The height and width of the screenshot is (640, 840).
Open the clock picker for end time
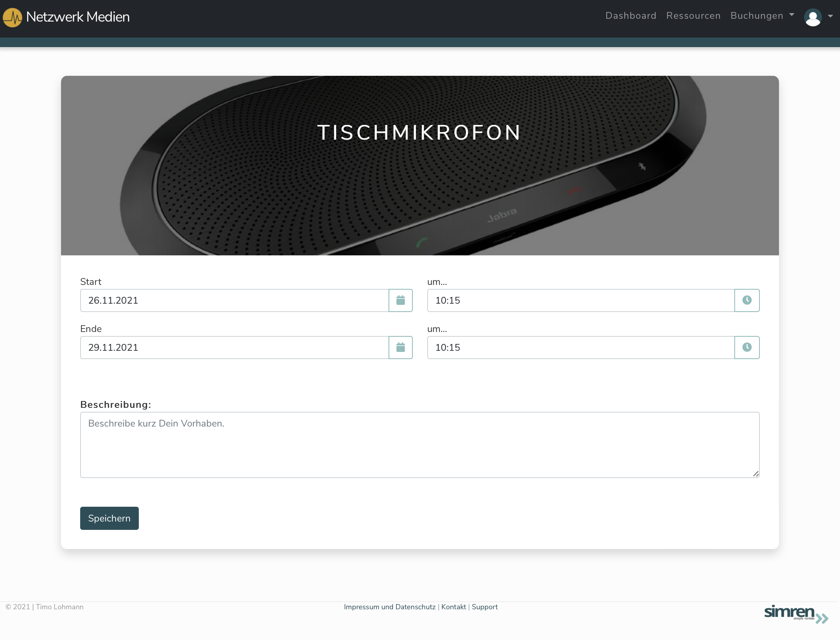tap(747, 348)
